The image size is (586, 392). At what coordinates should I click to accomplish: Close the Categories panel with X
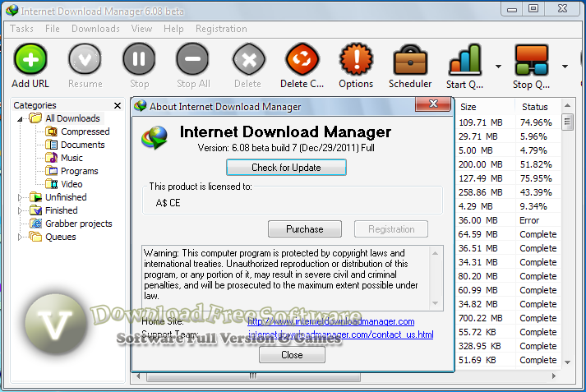coord(118,106)
